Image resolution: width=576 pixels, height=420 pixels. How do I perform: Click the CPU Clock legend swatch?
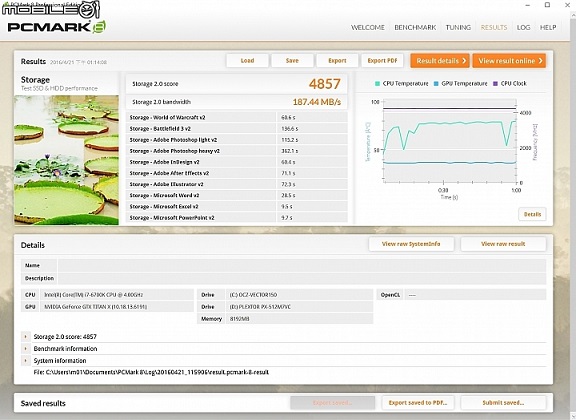(x=495, y=84)
